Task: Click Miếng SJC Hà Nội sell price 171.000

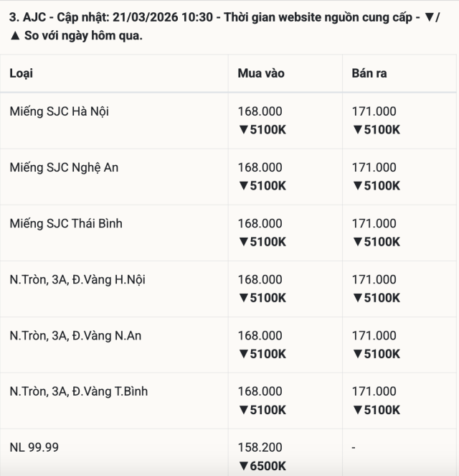Action: [374, 111]
